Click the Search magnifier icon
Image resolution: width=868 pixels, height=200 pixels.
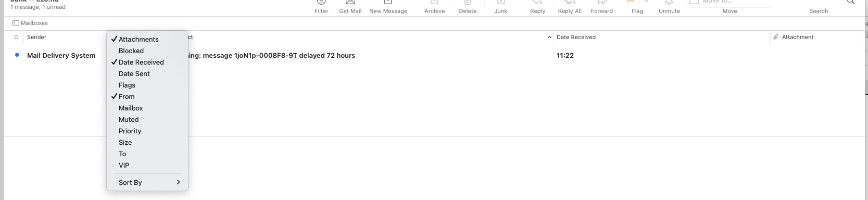pos(850,2)
